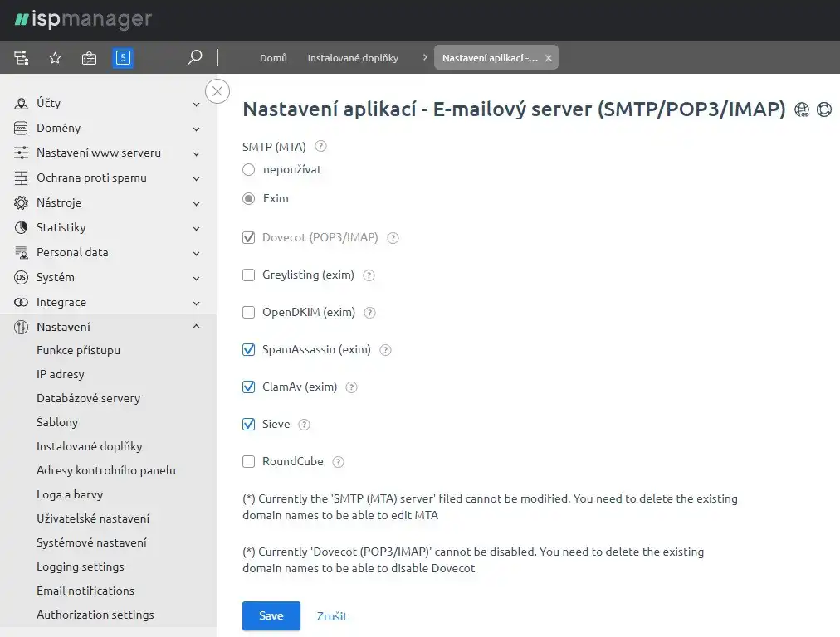The height and width of the screenshot is (637, 840).
Task: Click the Nastavení www serveru icon
Action: [x=21, y=153]
